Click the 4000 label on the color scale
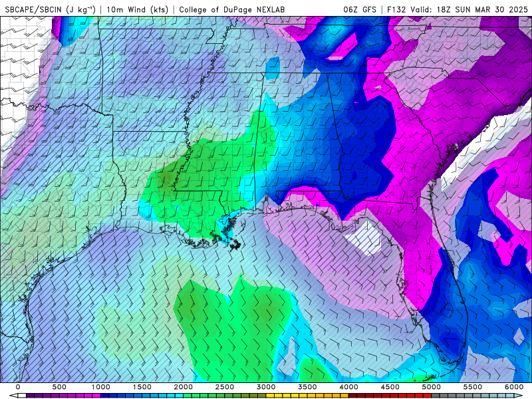The width and height of the screenshot is (532, 399). [x=348, y=387]
